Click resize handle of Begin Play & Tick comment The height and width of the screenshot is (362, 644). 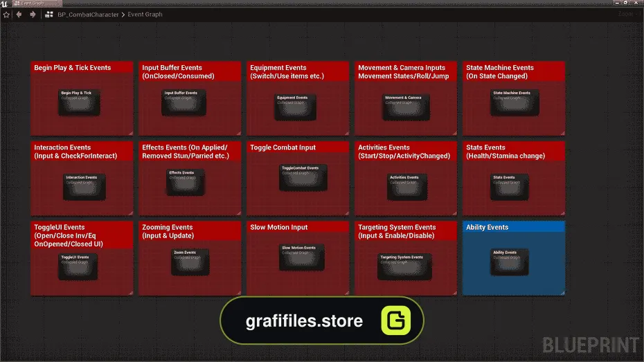[x=130, y=133]
